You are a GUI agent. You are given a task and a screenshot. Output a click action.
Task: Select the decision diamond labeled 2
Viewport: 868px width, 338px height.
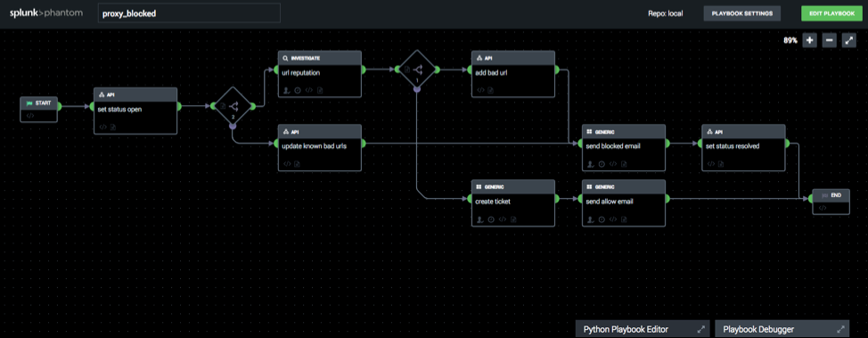pyautogui.click(x=233, y=106)
